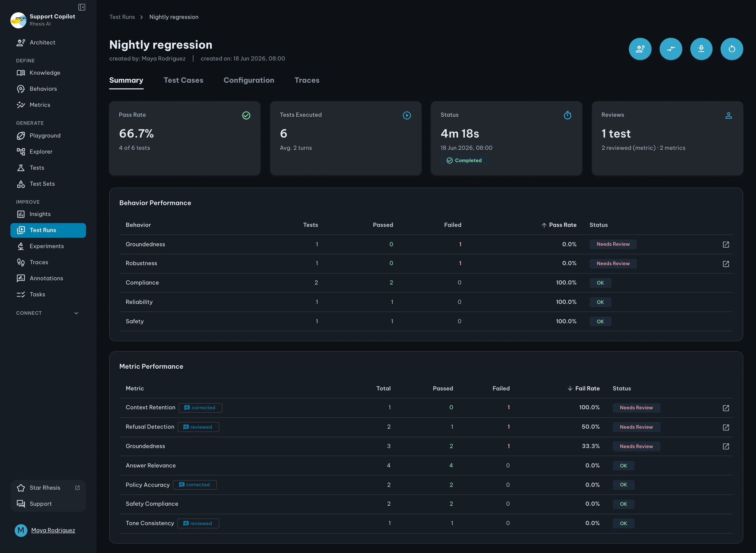Open Insights in the sidebar
This screenshot has width=756, height=553.
[x=48, y=214]
